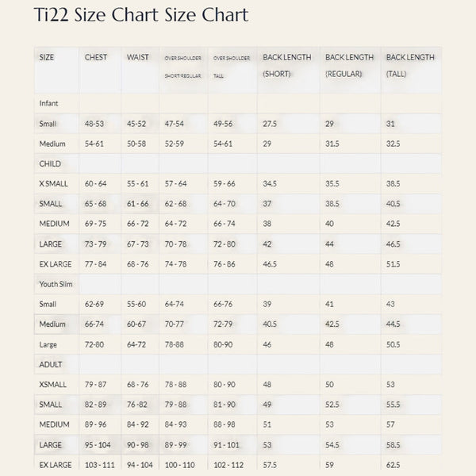
Task: Click the adult XSMALL size label
Action: pos(53,385)
